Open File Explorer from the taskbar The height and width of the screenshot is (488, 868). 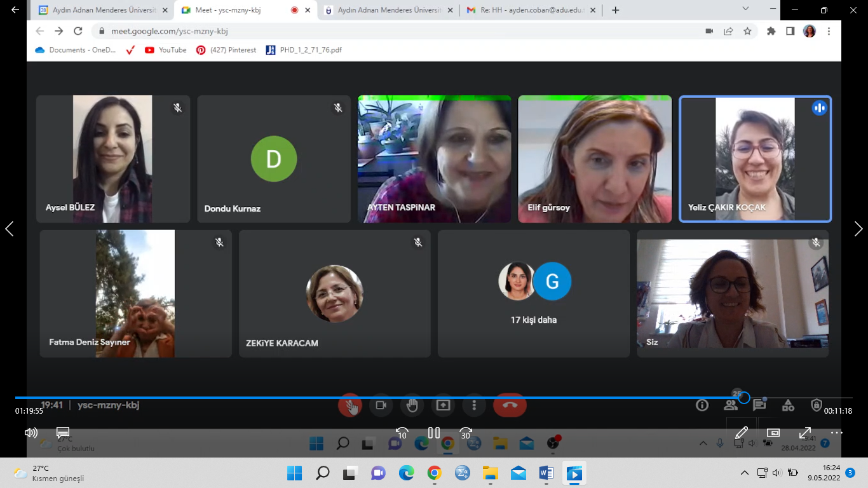[x=490, y=473]
